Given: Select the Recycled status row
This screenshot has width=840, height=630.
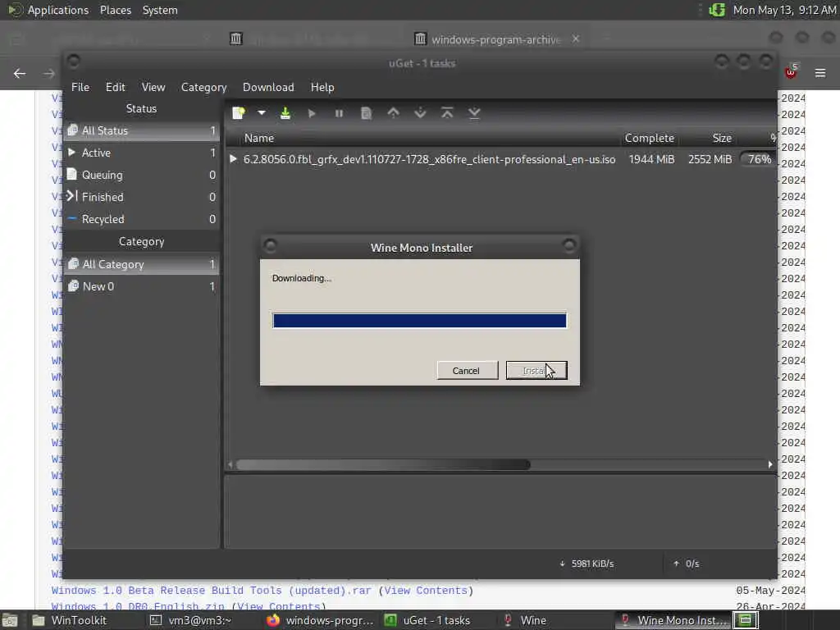Looking at the screenshot, I should tap(141, 219).
